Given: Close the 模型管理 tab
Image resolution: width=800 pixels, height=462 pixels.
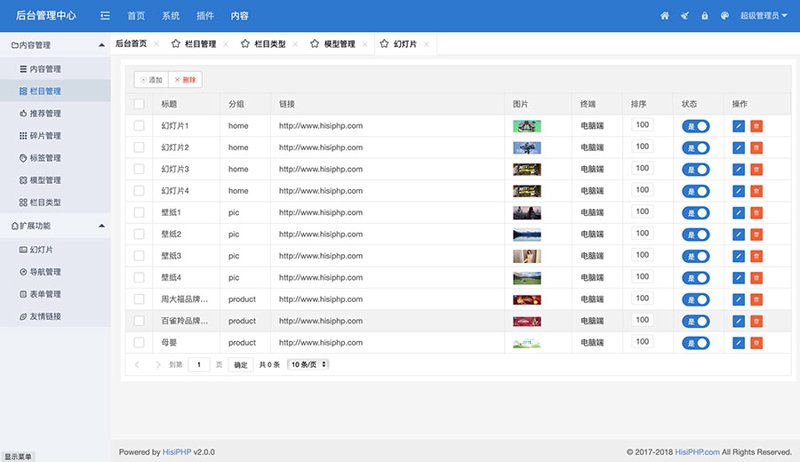Looking at the screenshot, I should [x=364, y=44].
